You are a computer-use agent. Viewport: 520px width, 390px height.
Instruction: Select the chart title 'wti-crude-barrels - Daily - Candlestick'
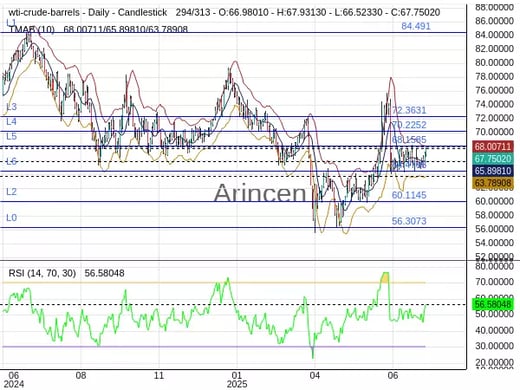[x=88, y=12]
